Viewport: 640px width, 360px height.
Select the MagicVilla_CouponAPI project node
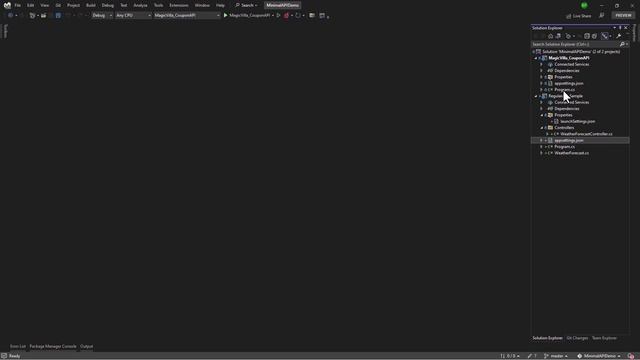pos(569,58)
